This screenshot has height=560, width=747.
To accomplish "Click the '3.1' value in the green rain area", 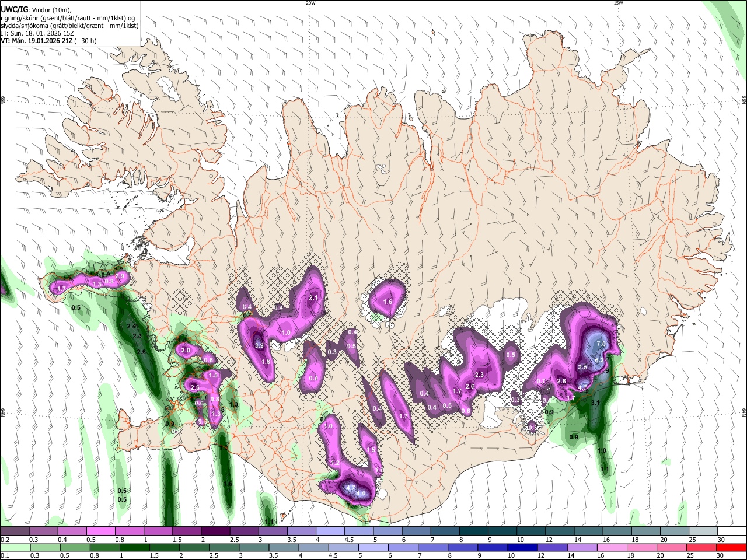I will click(x=595, y=403).
